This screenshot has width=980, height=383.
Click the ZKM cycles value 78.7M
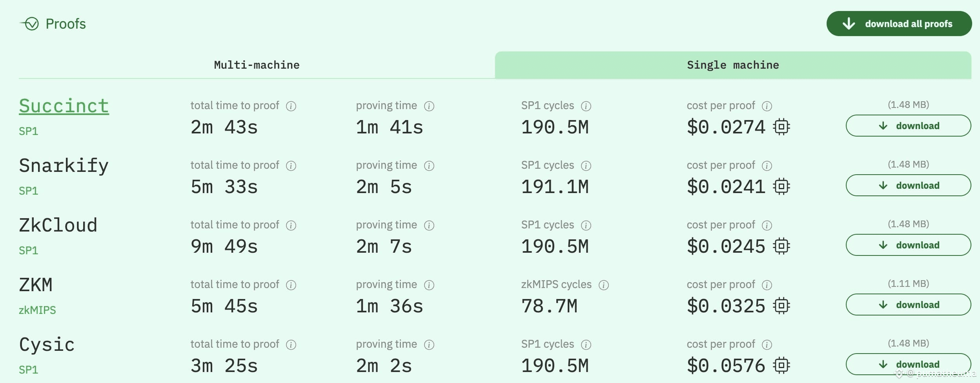click(x=549, y=306)
